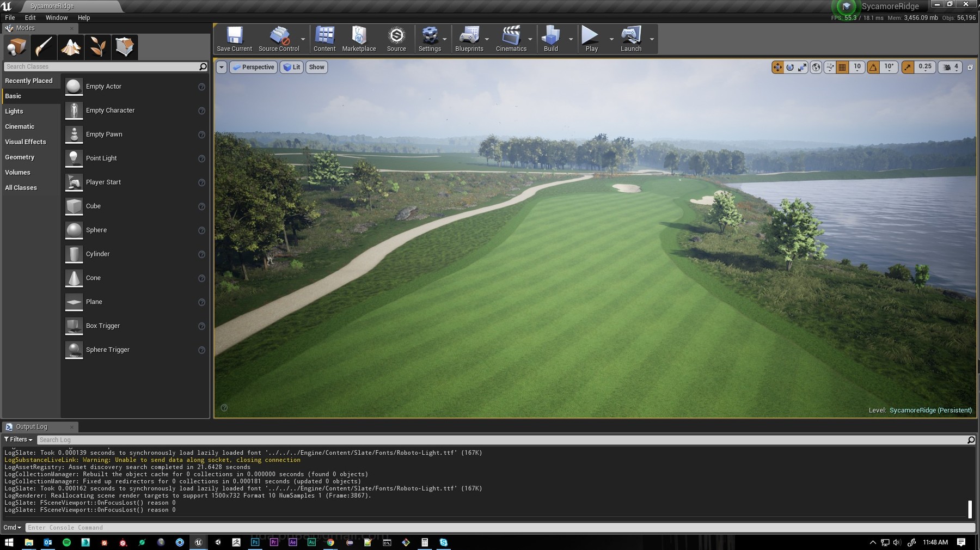Select the Geometry Editing mode icon
Screen dimensions: 980x550
coord(125,47)
